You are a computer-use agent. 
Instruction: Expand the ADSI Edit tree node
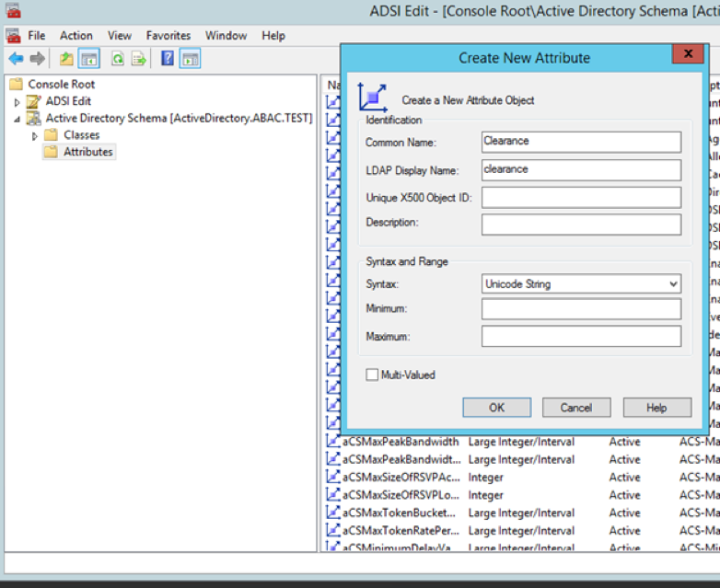coord(17,102)
